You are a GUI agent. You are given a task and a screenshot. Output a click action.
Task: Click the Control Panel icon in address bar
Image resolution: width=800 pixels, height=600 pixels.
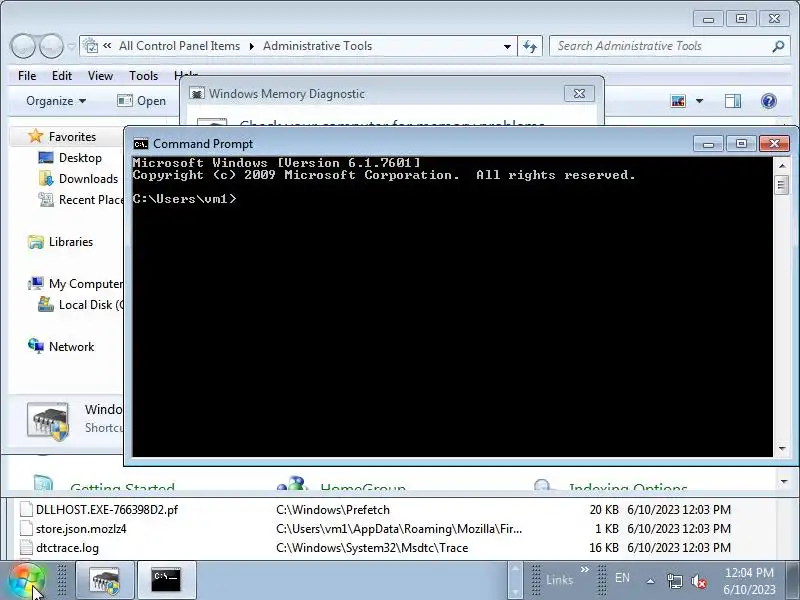(90, 46)
